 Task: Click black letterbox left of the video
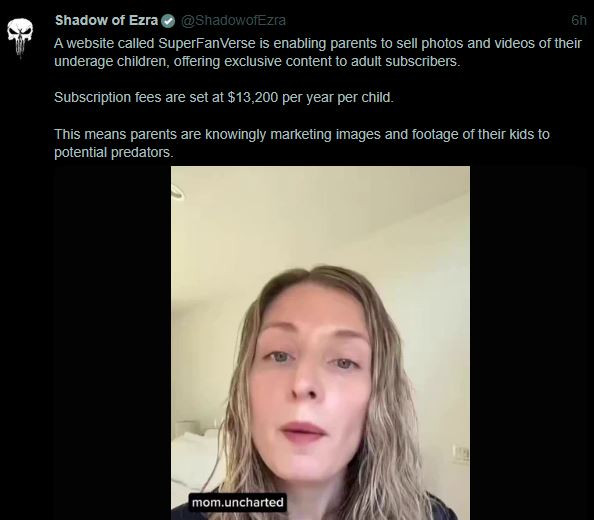(113, 343)
